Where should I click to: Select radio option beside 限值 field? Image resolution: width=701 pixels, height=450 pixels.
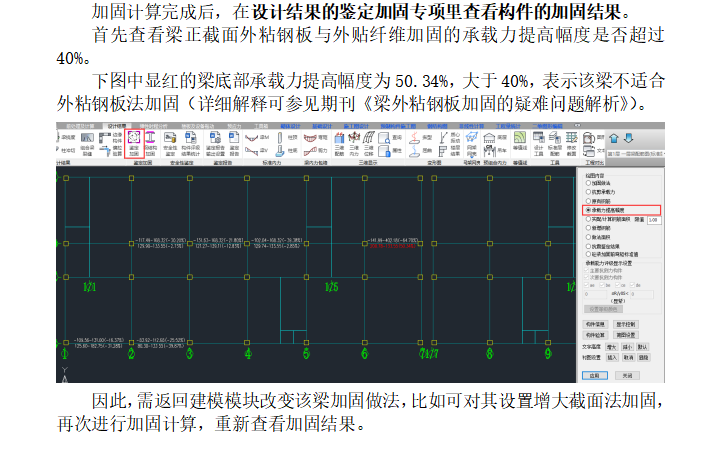click(x=588, y=219)
